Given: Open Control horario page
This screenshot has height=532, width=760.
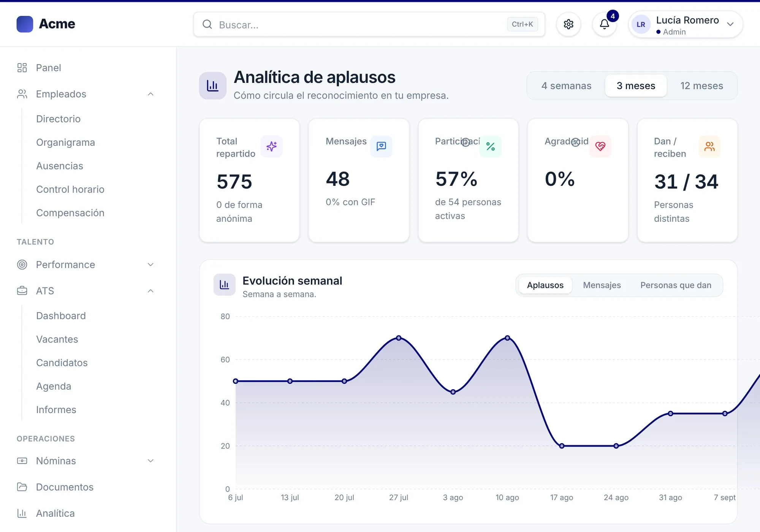Looking at the screenshot, I should click(x=70, y=189).
